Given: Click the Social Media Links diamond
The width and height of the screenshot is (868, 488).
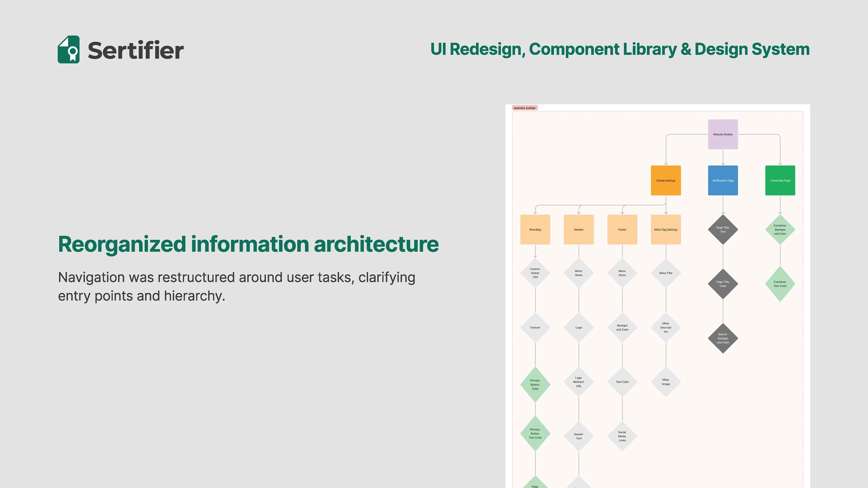Looking at the screenshot, I should pos(622,436).
